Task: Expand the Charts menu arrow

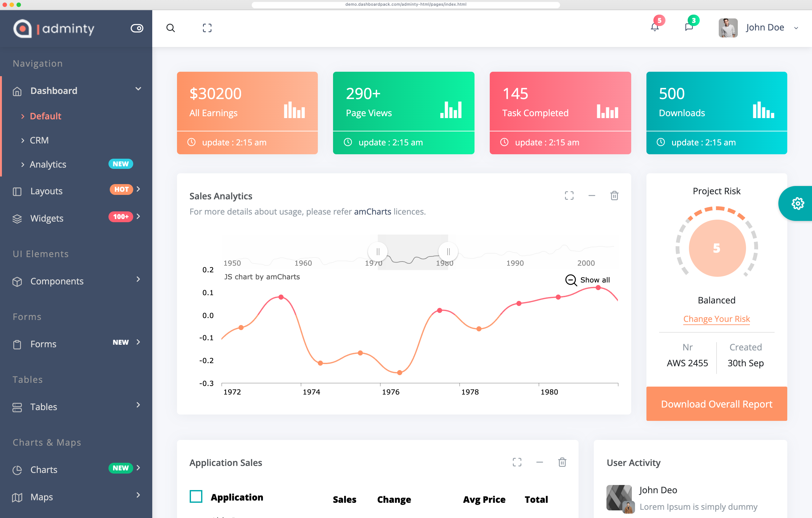Action: (x=138, y=468)
